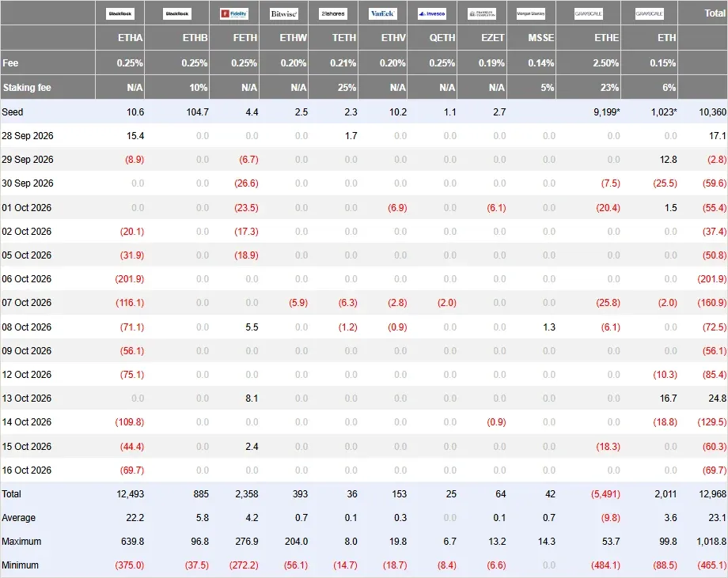Screen dimensions: 728x578
Task: Select the Morgan Stanley logo
Action: coord(531,13)
